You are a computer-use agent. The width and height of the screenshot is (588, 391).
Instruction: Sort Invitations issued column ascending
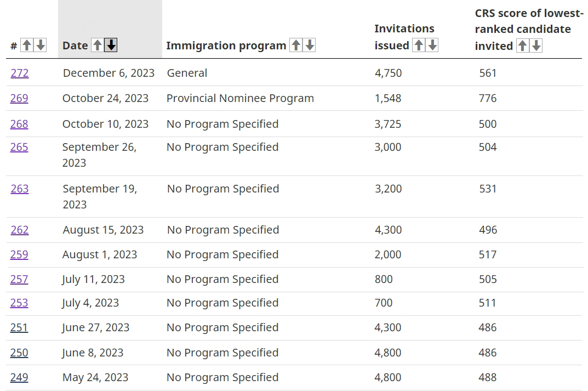click(x=418, y=46)
